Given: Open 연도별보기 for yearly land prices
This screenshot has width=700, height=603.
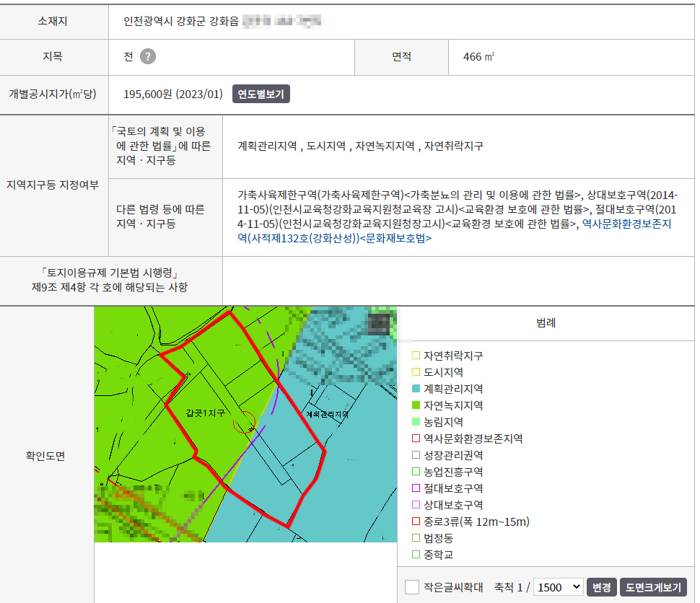Looking at the screenshot, I should pos(261,94).
